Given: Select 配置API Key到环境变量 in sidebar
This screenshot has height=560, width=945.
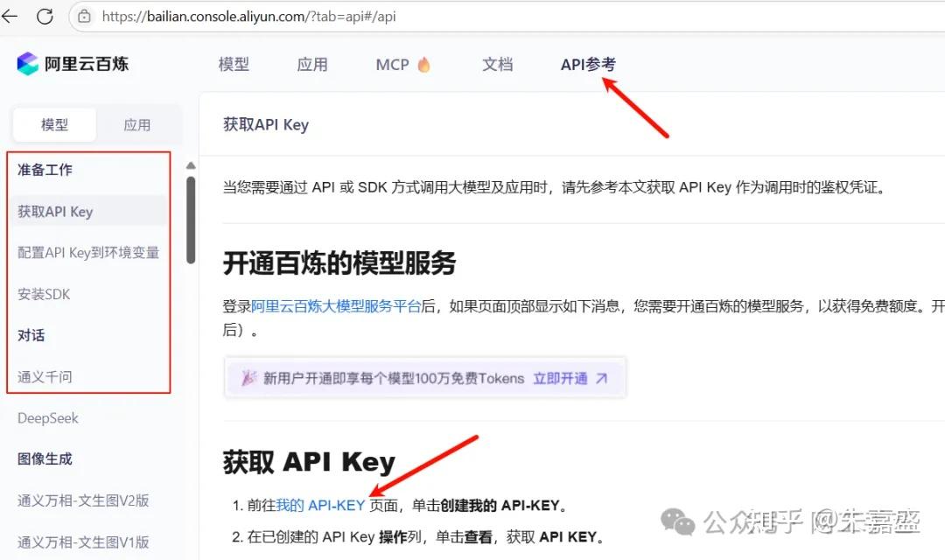Looking at the screenshot, I should point(88,253).
